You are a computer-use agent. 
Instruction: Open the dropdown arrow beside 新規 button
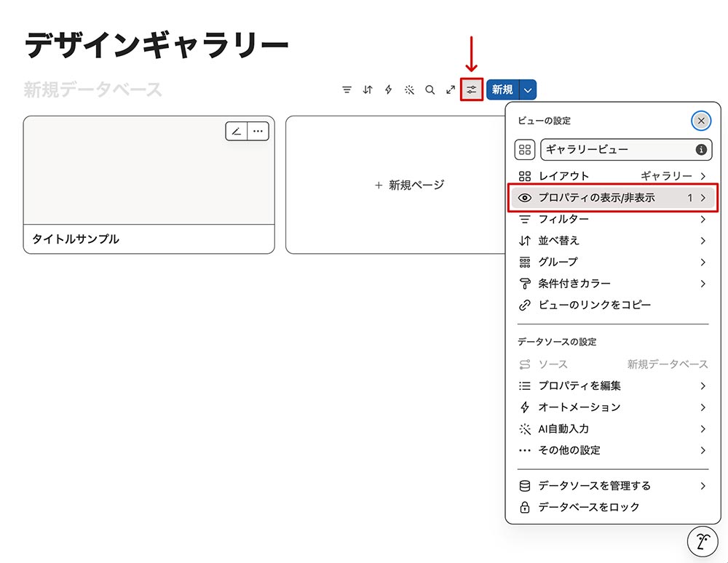pyautogui.click(x=528, y=89)
